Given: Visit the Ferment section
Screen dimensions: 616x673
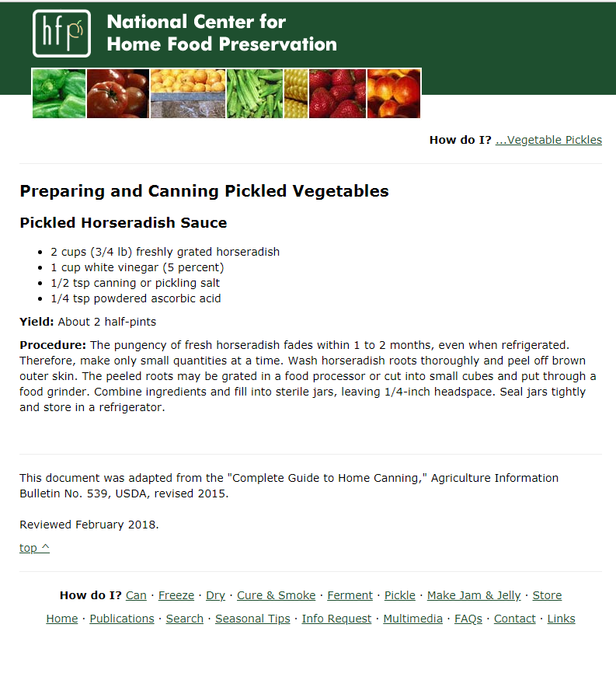Looking at the screenshot, I should point(350,595).
